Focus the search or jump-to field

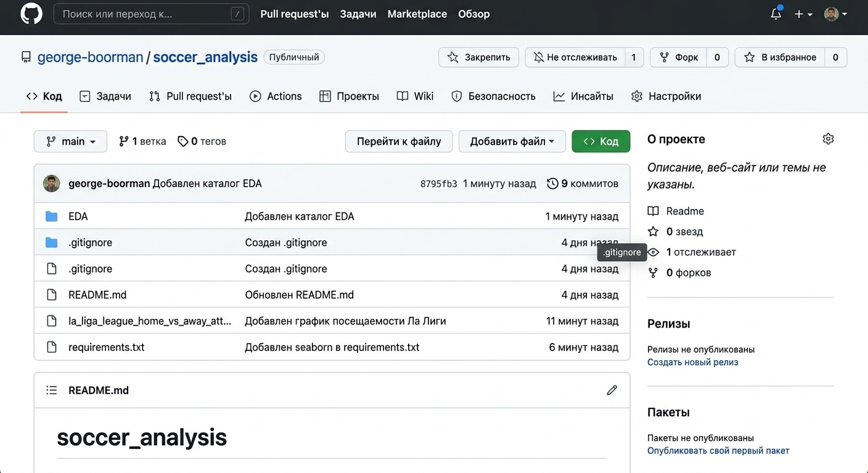click(151, 14)
